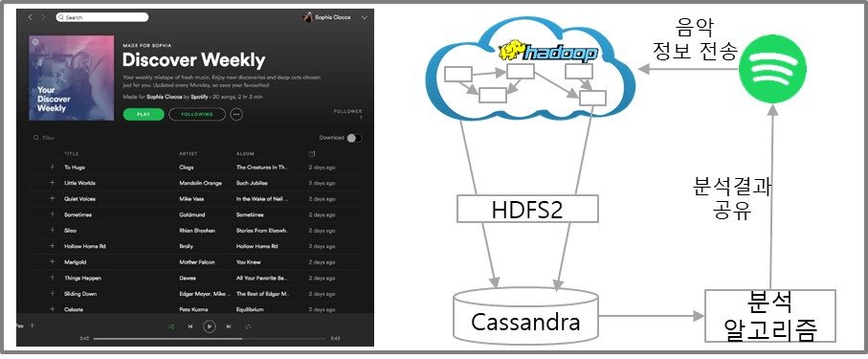The width and height of the screenshot is (868, 359).
Task: Click the HDFS2 box in the diagram
Action: coord(527,209)
